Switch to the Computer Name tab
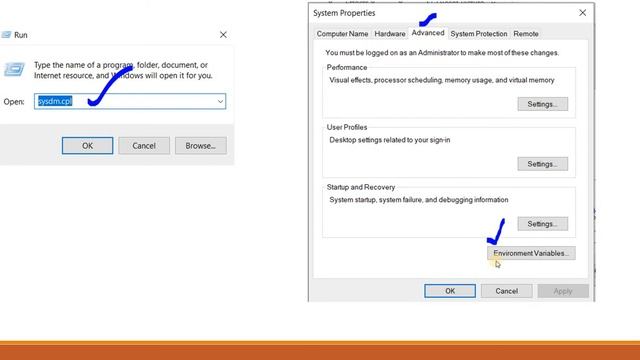This screenshot has width=640, height=360. tap(342, 34)
